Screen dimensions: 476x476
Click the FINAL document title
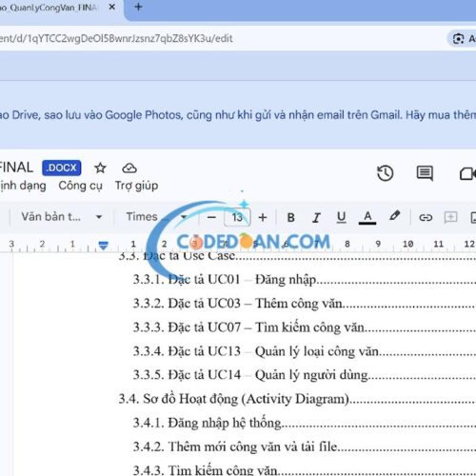16,168
